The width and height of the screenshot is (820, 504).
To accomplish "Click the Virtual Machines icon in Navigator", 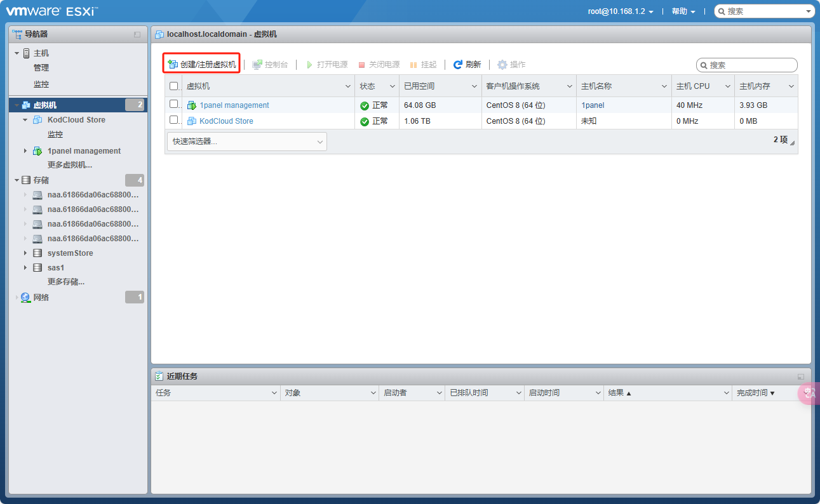I will pos(26,105).
